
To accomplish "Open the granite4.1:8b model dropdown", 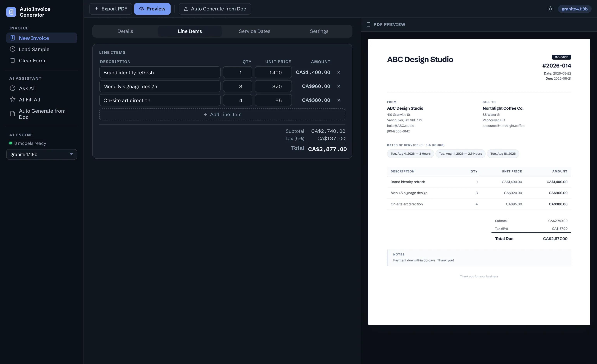I will 42,155.
